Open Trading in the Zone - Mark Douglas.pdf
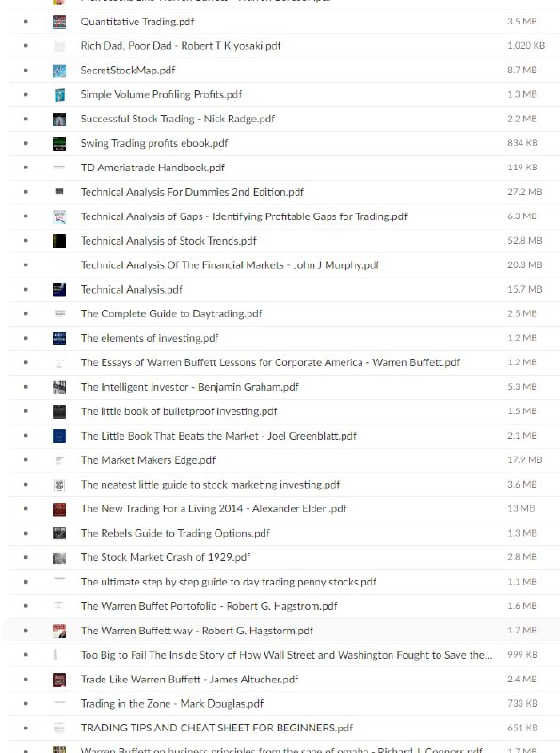 pos(172,704)
